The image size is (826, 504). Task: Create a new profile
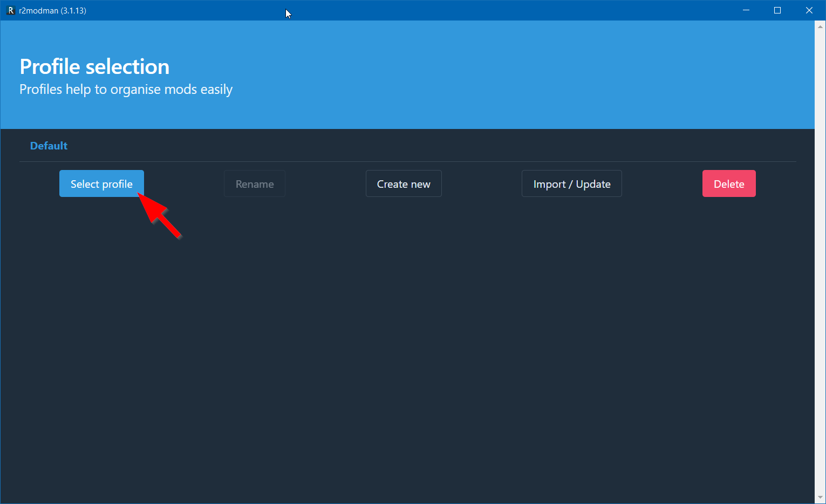(x=404, y=183)
